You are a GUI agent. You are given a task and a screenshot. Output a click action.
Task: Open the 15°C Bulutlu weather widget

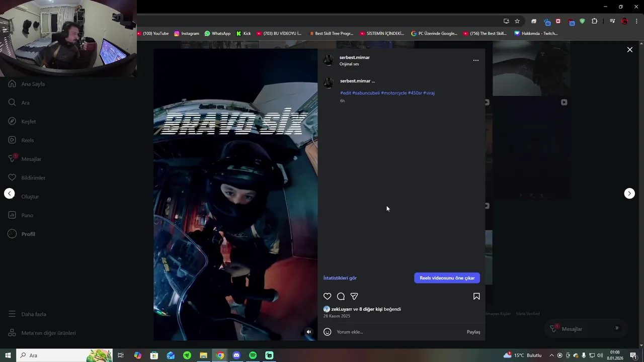(x=523, y=355)
